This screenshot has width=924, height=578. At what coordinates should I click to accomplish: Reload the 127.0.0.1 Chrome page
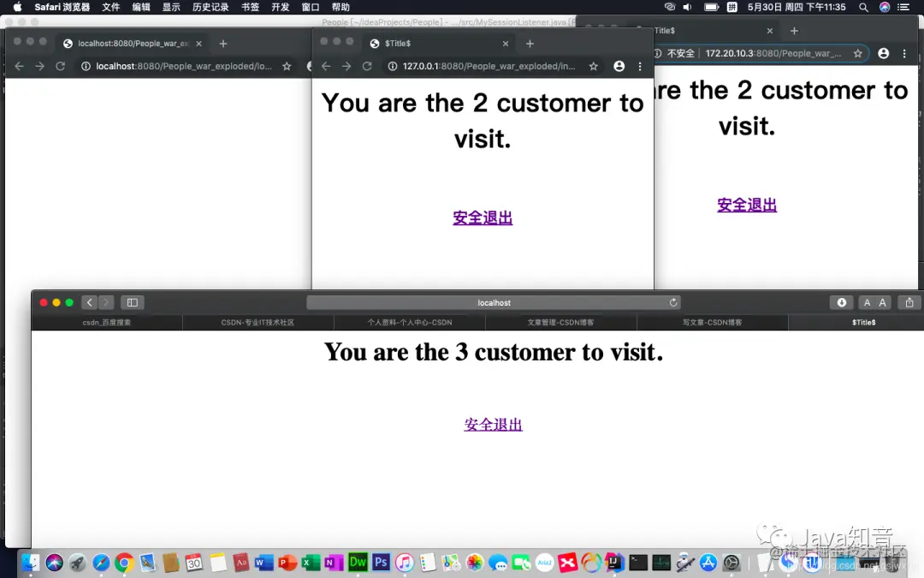(x=367, y=66)
